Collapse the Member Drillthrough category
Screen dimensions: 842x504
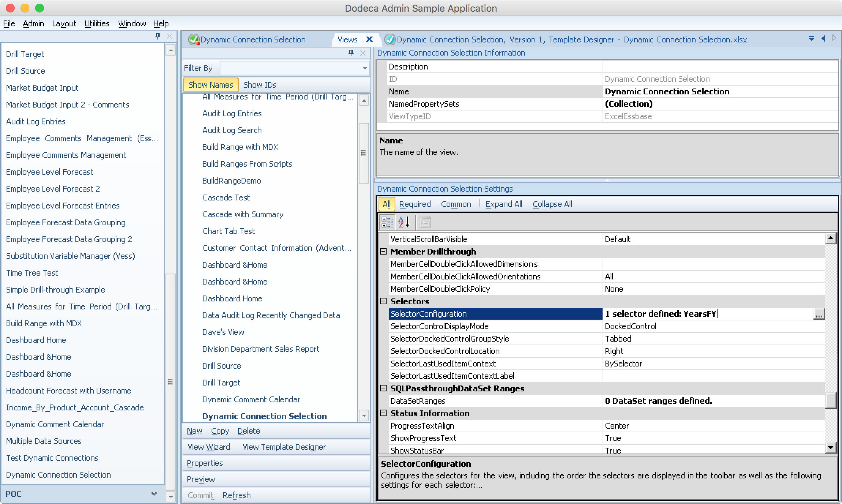click(x=383, y=251)
